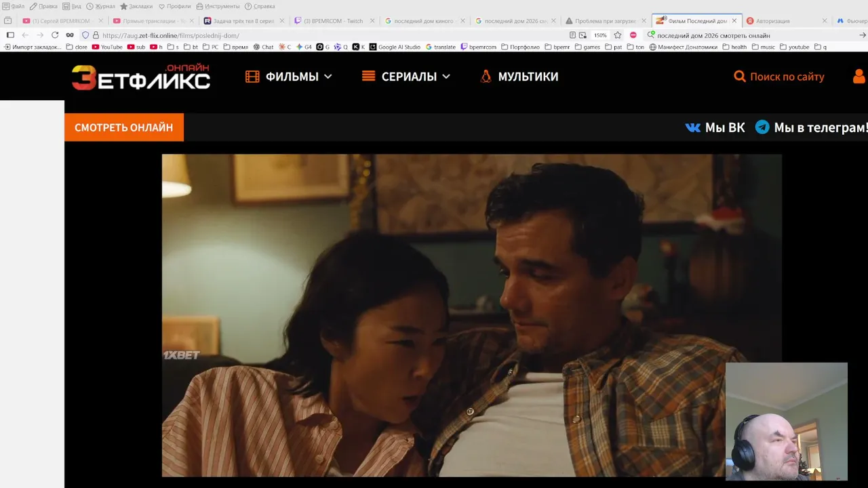
Task: Show site security padlock info
Action: point(96,35)
